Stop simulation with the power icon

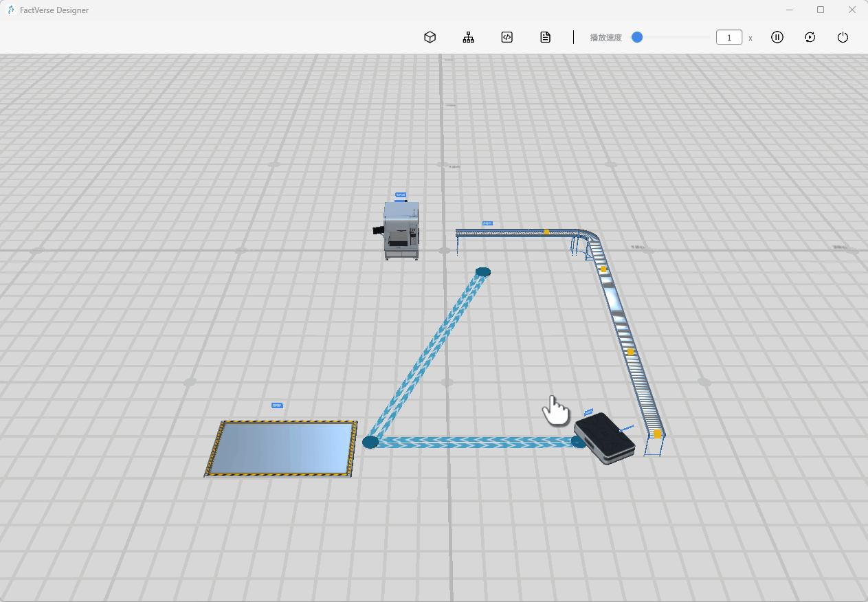(x=843, y=37)
